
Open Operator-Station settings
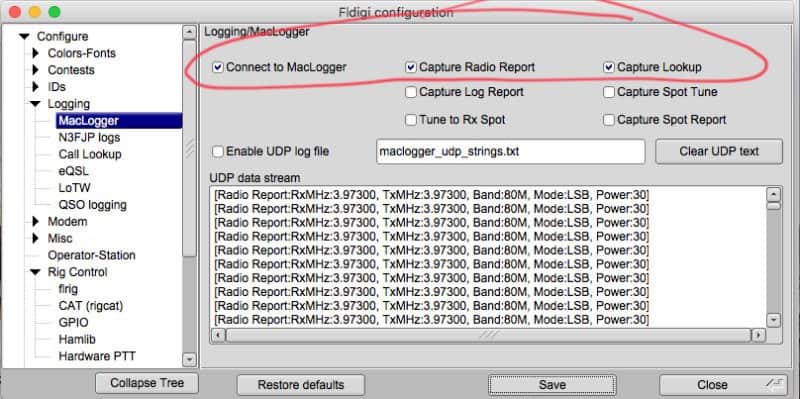tap(92, 255)
